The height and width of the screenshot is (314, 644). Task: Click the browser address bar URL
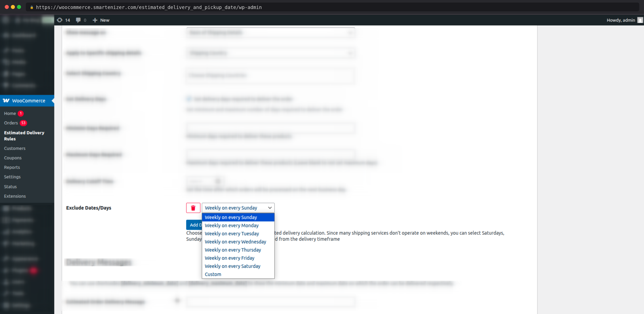[149, 7]
